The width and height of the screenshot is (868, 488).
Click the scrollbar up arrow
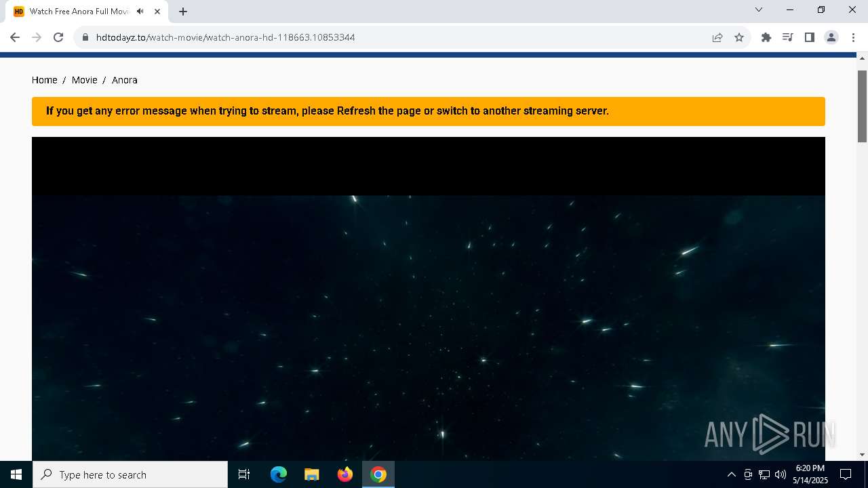863,58
